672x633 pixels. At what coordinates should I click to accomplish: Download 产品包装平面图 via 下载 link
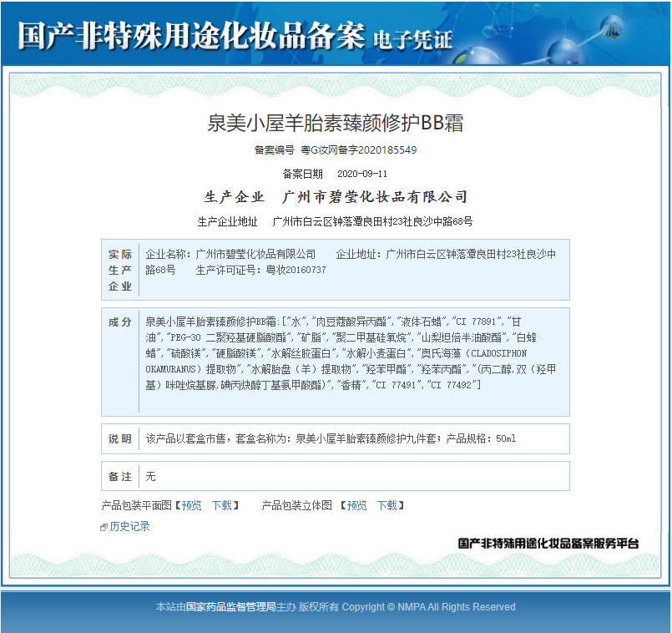click(221, 505)
